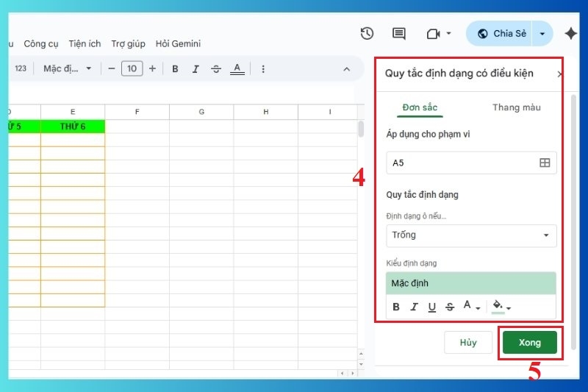Screen dimensions: 588x392
Task: Toggle italic in the format style row
Action: [x=414, y=307]
